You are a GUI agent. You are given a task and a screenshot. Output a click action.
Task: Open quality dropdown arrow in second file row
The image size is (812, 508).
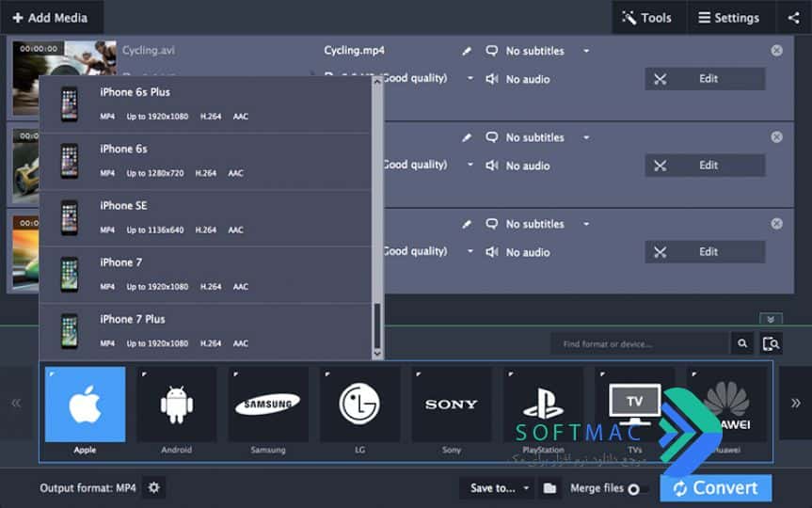tap(470, 165)
